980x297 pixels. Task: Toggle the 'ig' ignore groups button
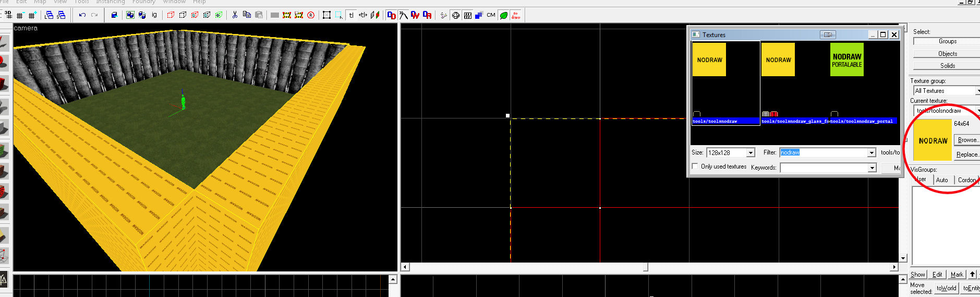(154, 15)
